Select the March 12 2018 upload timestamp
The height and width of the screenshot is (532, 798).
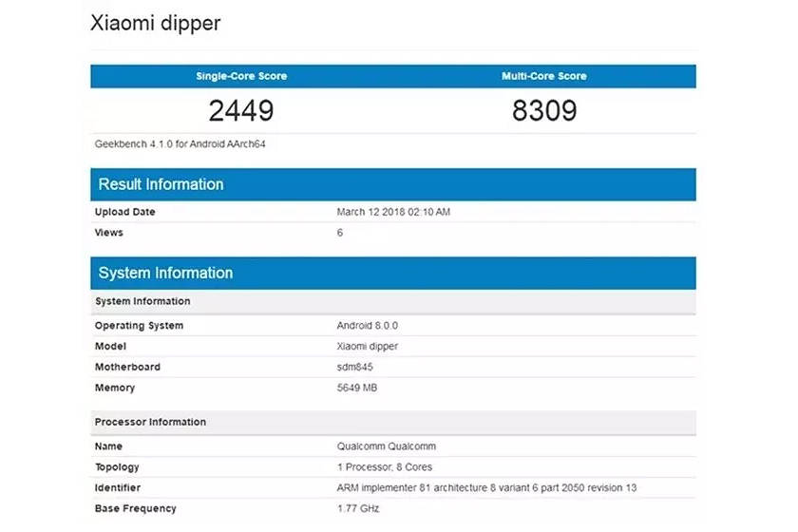coord(393,212)
